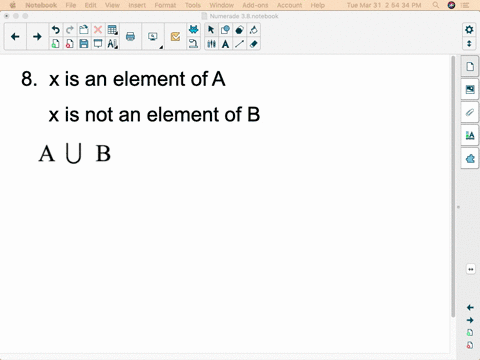480x360 pixels.
Task: Select the Text tool A icon
Action: [x=225, y=44]
